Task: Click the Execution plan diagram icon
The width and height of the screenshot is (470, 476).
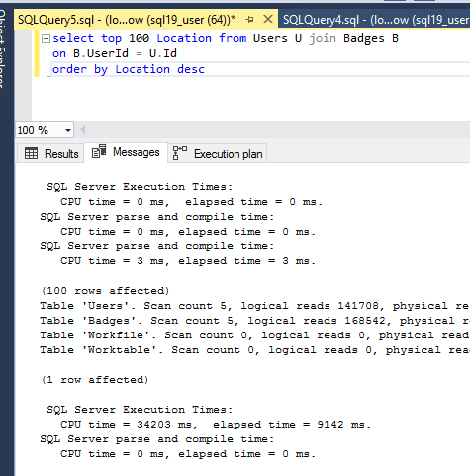Action: click(180, 153)
